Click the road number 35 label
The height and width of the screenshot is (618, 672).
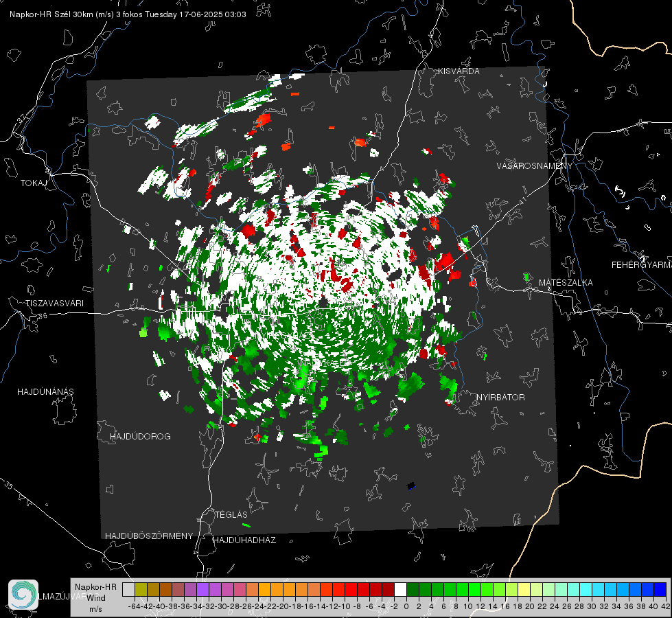click(8, 485)
